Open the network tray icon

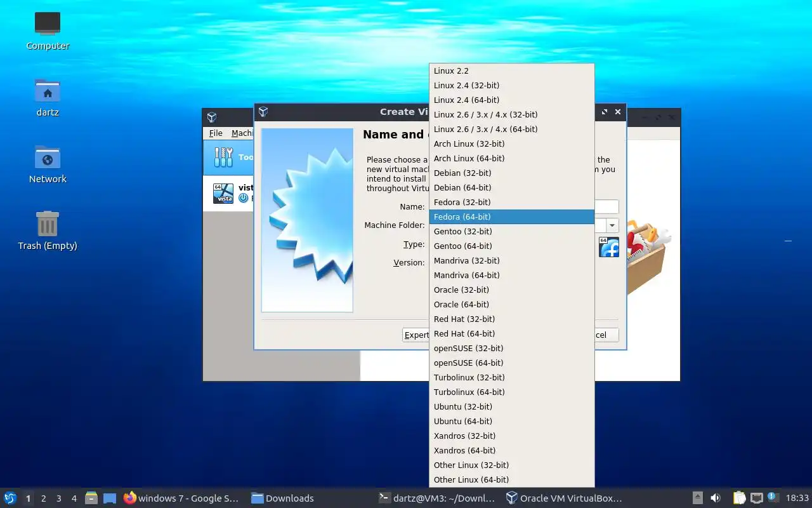click(756, 498)
